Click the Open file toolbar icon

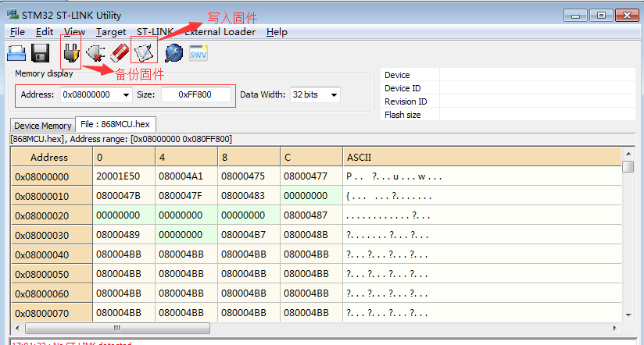(16, 53)
